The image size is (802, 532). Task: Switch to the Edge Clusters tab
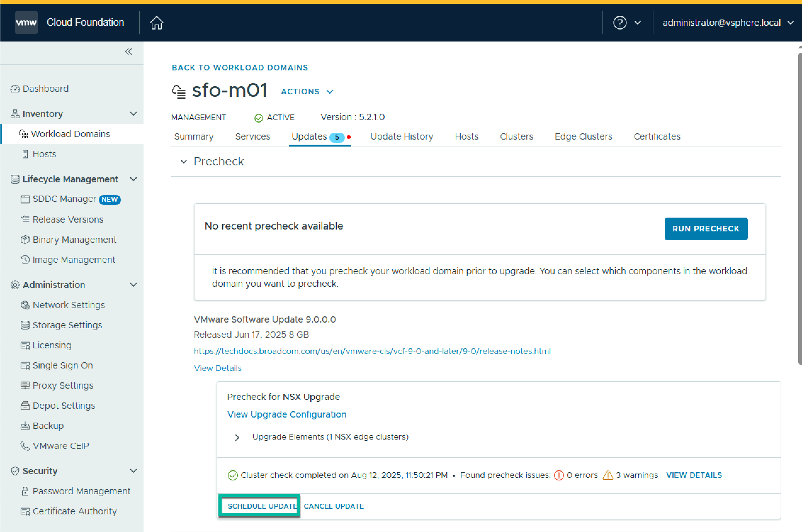click(583, 136)
